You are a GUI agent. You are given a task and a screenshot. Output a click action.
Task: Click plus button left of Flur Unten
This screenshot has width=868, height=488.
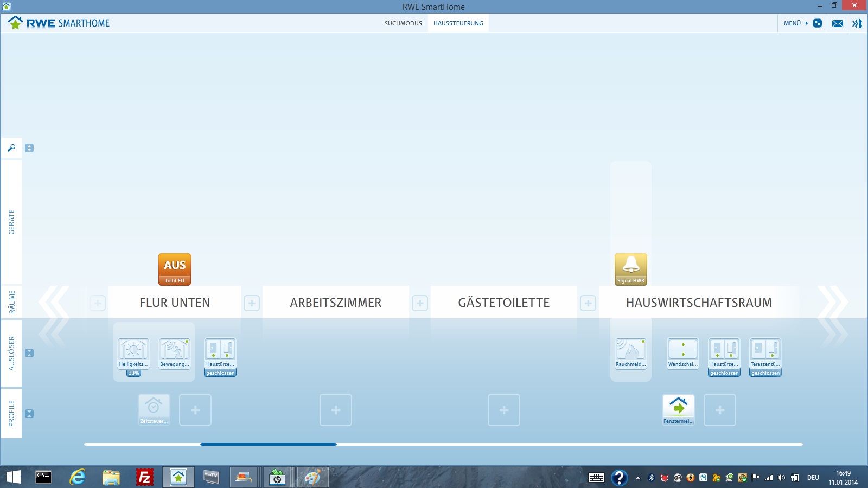coord(98,303)
